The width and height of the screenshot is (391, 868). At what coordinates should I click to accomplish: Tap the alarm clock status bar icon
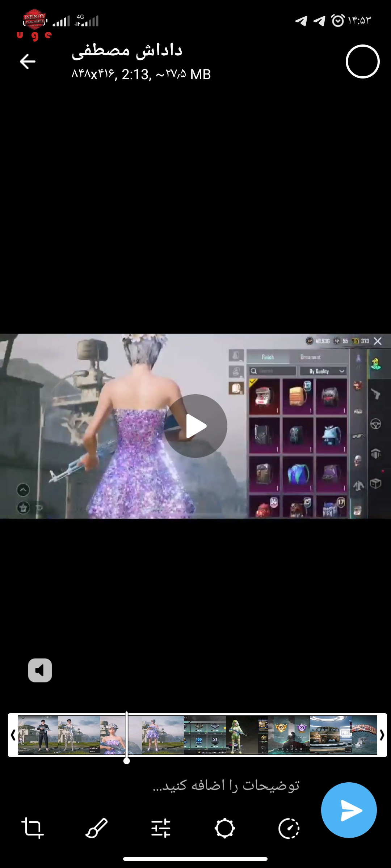tap(338, 20)
